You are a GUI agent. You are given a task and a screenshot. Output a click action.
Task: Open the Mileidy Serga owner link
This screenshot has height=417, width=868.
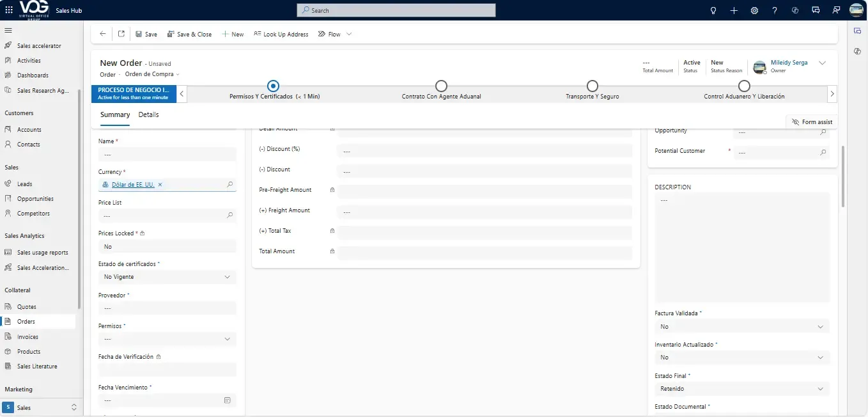[789, 63]
